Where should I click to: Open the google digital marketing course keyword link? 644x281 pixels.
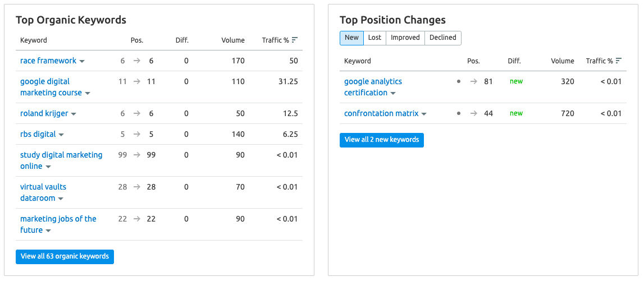51,87
